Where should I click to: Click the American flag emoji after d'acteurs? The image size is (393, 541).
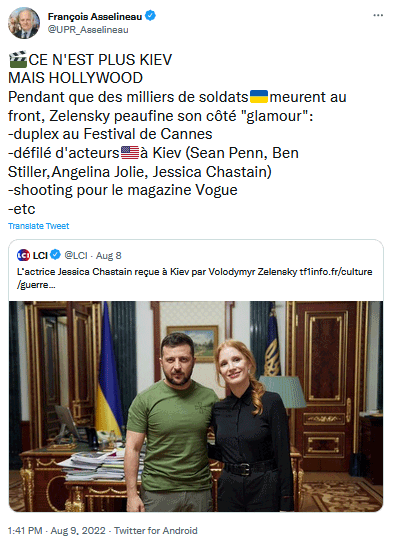[130, 153]
